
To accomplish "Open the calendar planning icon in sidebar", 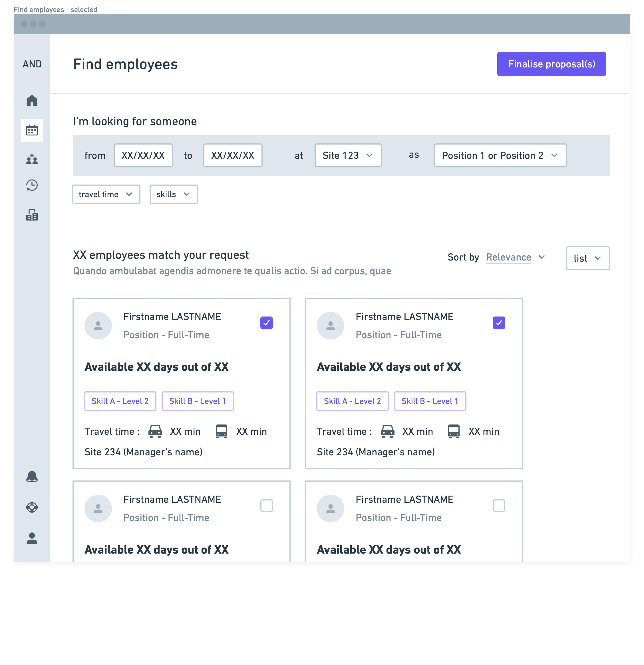I will coord(32,130).
